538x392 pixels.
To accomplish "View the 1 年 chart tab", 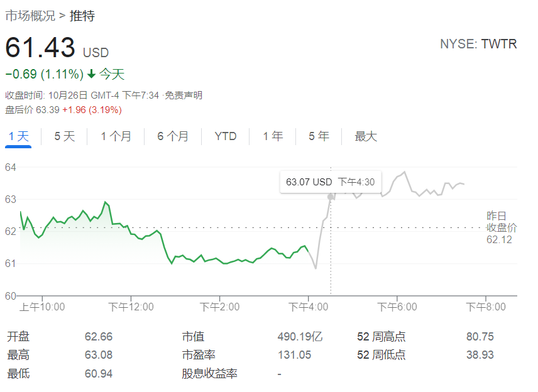I will [x=273, y=136].
